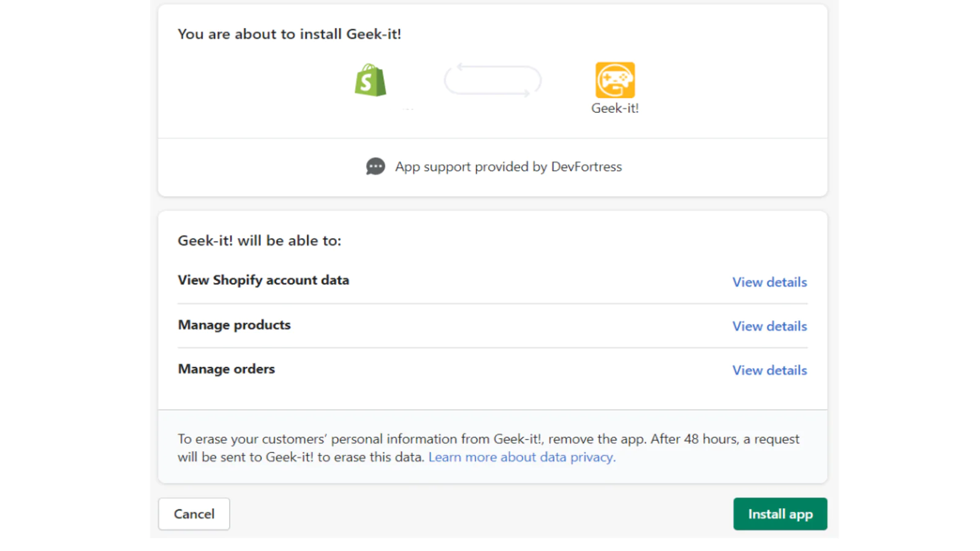Open Learn more about data privacy link
This screenshot has width=980, height=551.
(x=522, y=457)
